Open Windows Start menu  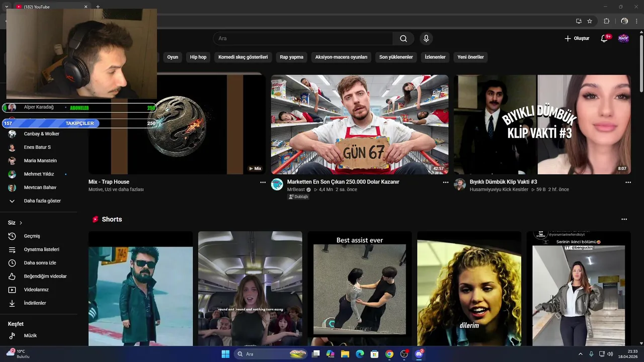(225, 354)
